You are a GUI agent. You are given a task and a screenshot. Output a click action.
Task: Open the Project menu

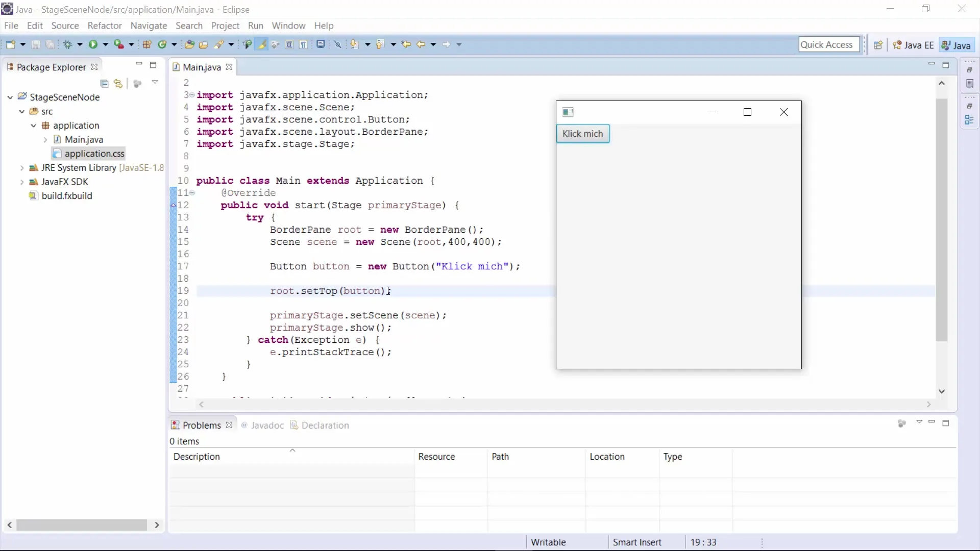click(225, 26)
